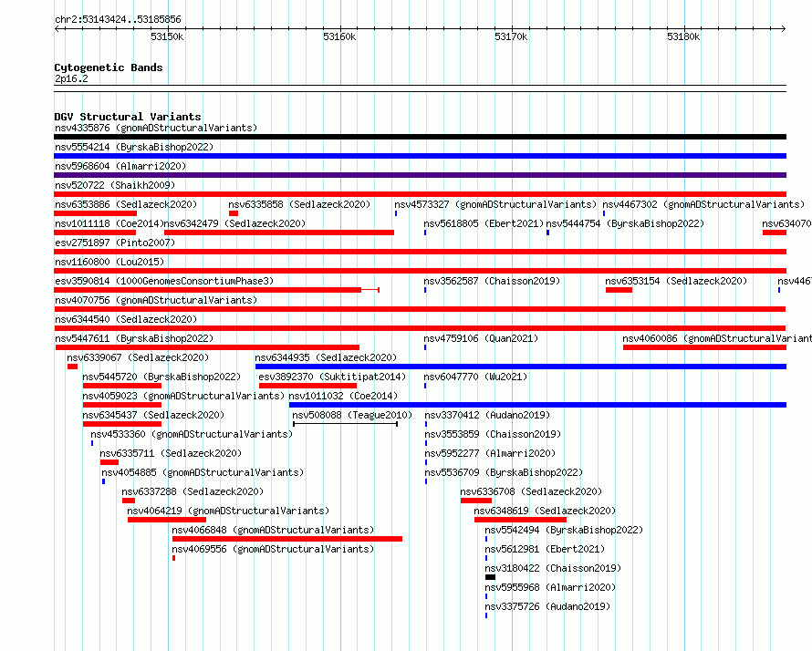Click the nsv6344540 Sedlazeck2020 label
Screen dimensions: 812x651
[126, 319]
